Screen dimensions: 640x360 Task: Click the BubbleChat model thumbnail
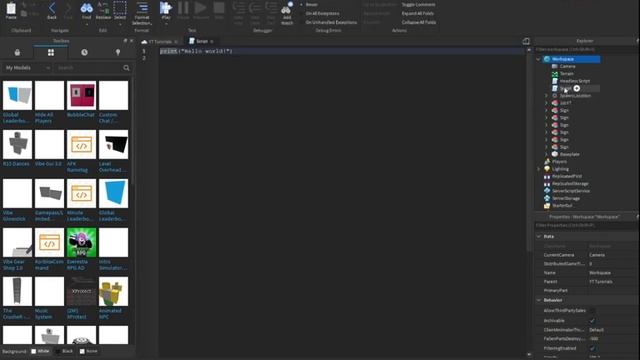click(81, 95)
